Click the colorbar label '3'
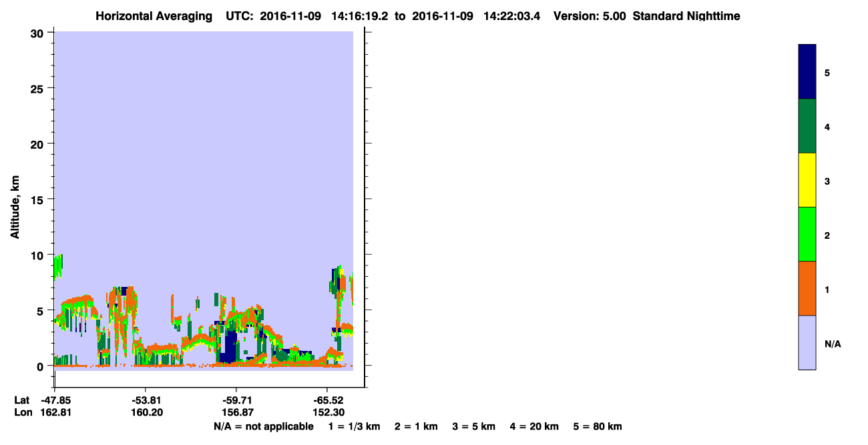Image resolution: width=868 pixels, height=445 pixels. coord(827,181)
